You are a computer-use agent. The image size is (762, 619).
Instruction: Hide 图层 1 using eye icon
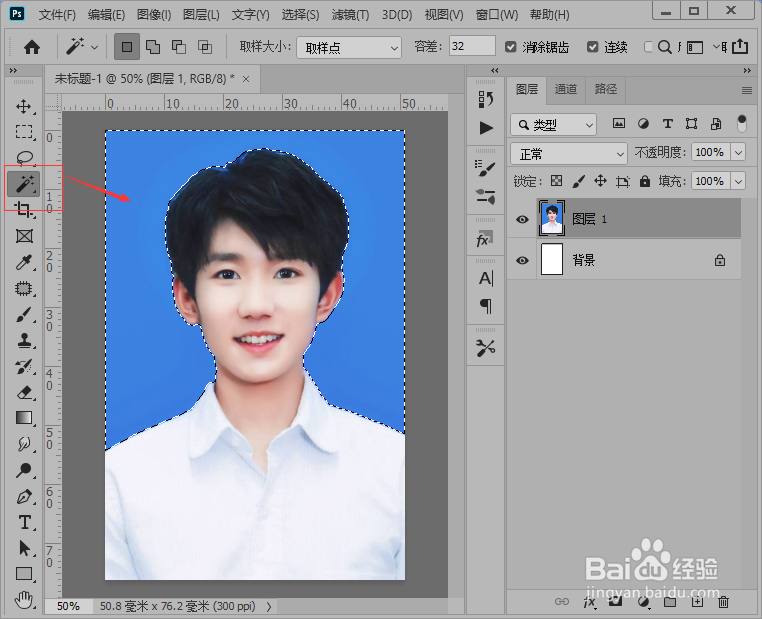(x=521, y=218)
